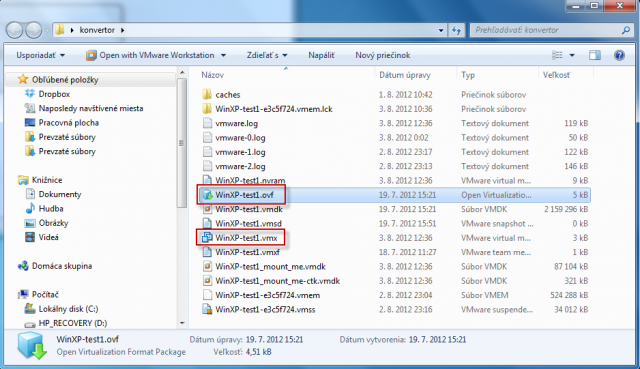The image size is (640, 369).
Task: Select the file vmware-2.log
Action: pyautogui.click(x=240, y=166)
